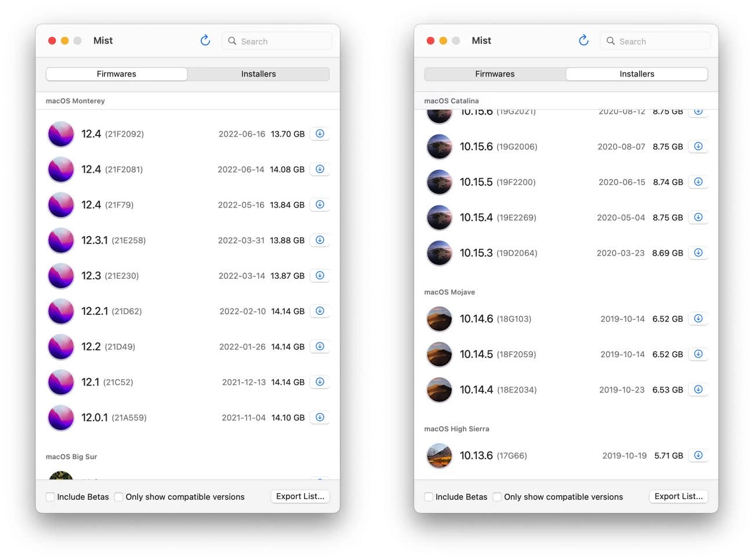Download installer 10.15.4 (19E2269)
The height and width of the screenshot is (560, 754).
pyautogui.click(x=698, y=217)
